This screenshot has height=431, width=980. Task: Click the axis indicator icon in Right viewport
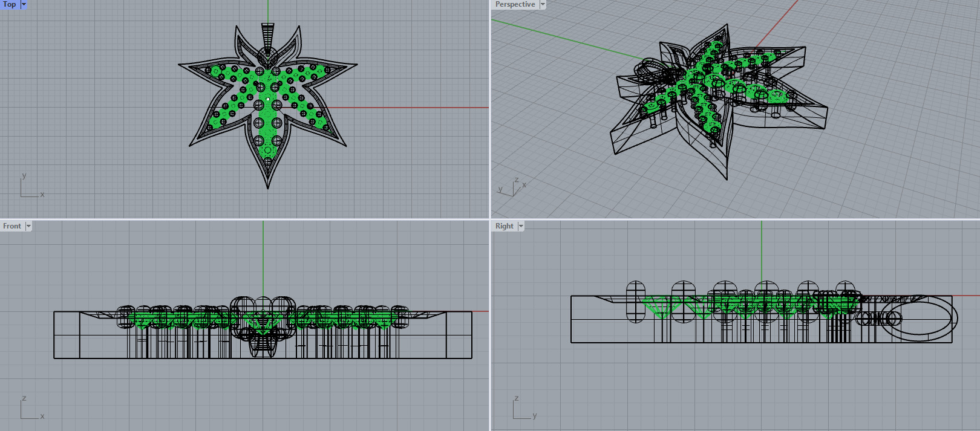click(x=524, y=408)
